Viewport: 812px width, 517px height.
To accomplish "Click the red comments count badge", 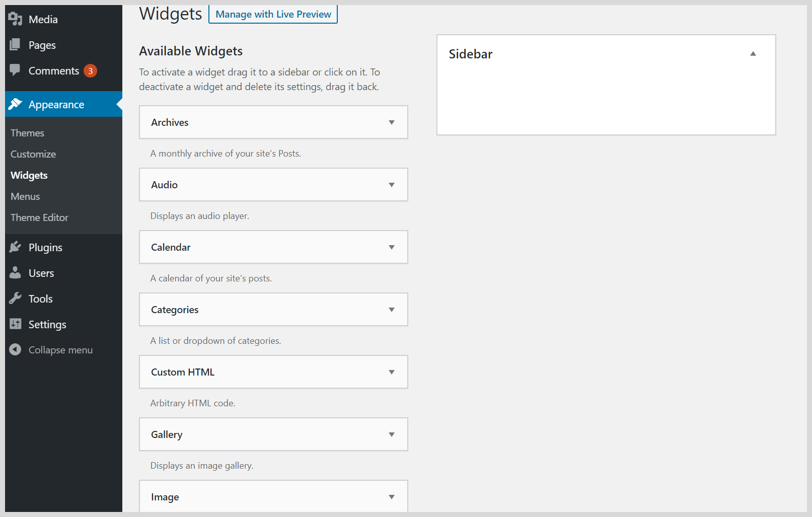I will pyautogui.click(x=90, y=71).
